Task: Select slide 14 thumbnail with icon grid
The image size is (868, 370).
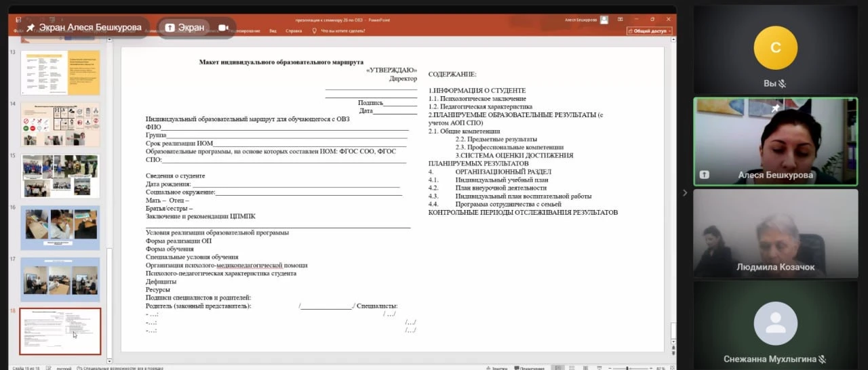Action: [x=60, y=123]
